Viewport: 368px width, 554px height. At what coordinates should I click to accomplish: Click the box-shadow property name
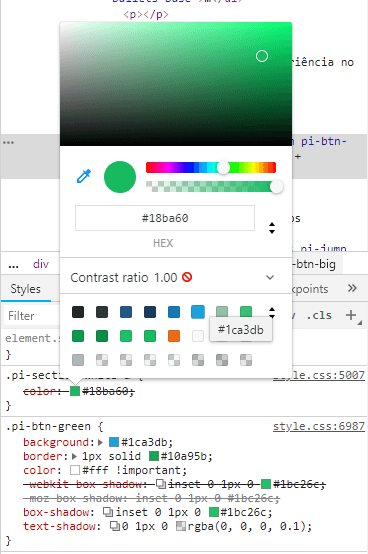tap(56, 512)
